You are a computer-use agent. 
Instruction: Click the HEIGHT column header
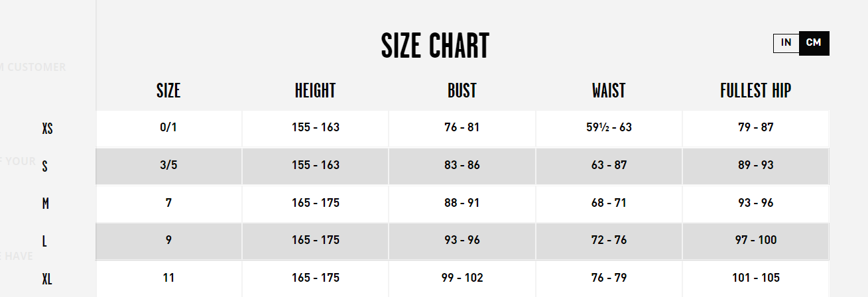click(316, 91)
